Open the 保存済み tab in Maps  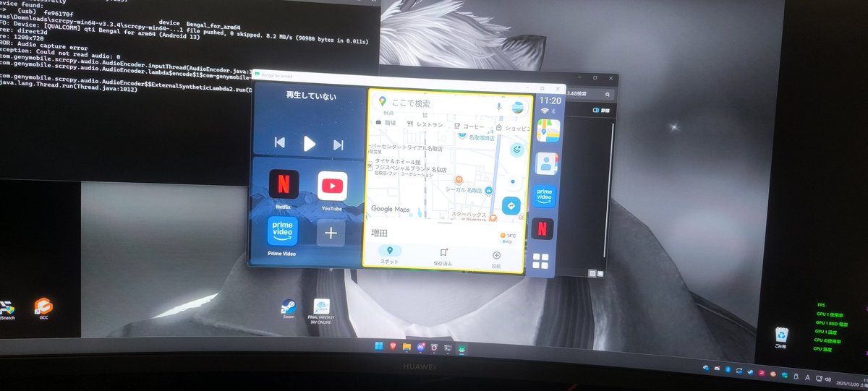(443, 257)
